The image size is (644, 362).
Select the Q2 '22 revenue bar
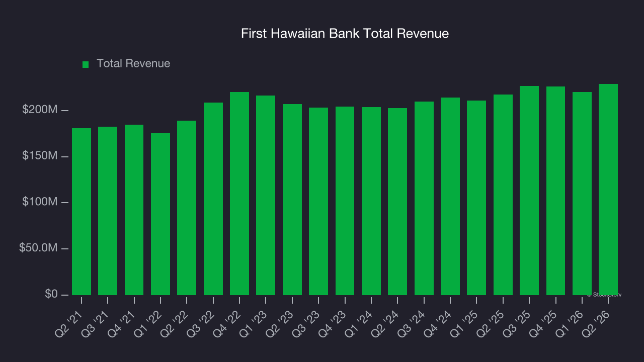pos(187,208)
